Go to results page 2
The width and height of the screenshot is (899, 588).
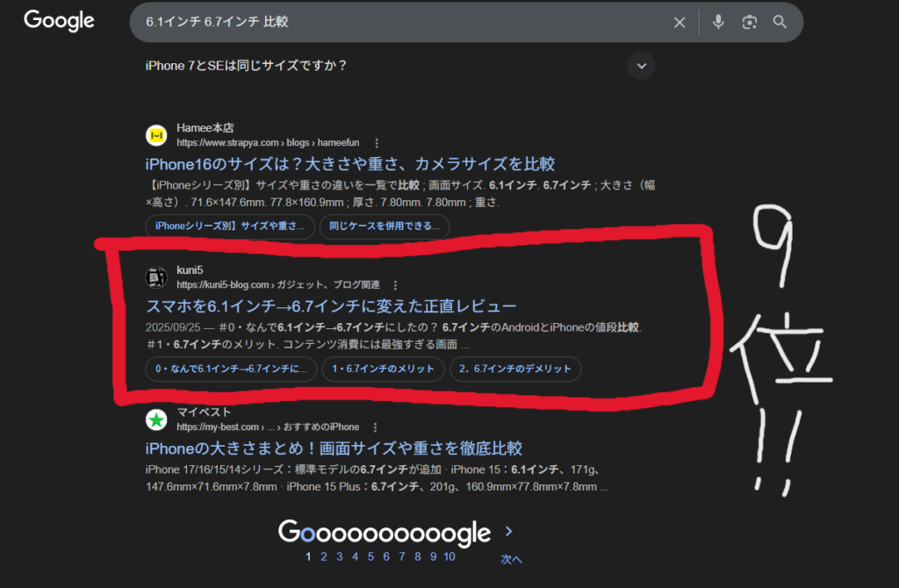point(324,556)
